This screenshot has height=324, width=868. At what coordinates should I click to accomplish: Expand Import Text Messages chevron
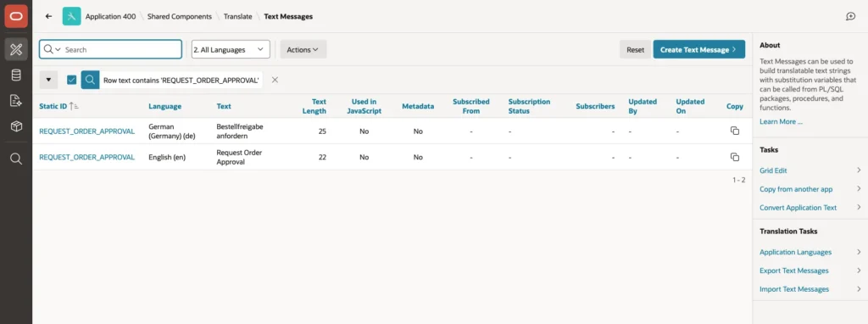(858, 289)
